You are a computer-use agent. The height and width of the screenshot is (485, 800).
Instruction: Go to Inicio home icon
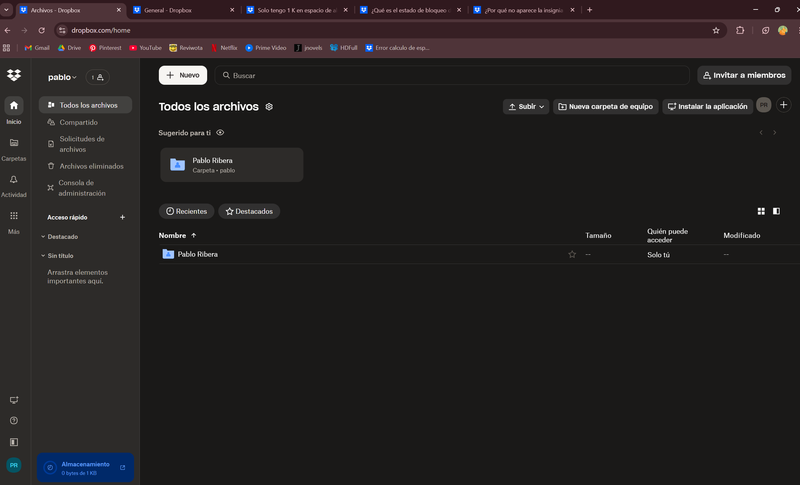[x=14, y=106]
